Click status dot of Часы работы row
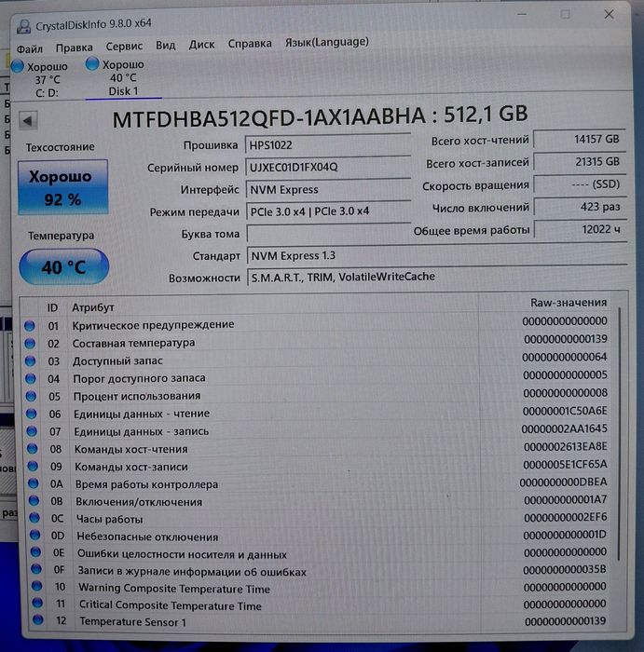644x652 pixels. pos(34,518)
